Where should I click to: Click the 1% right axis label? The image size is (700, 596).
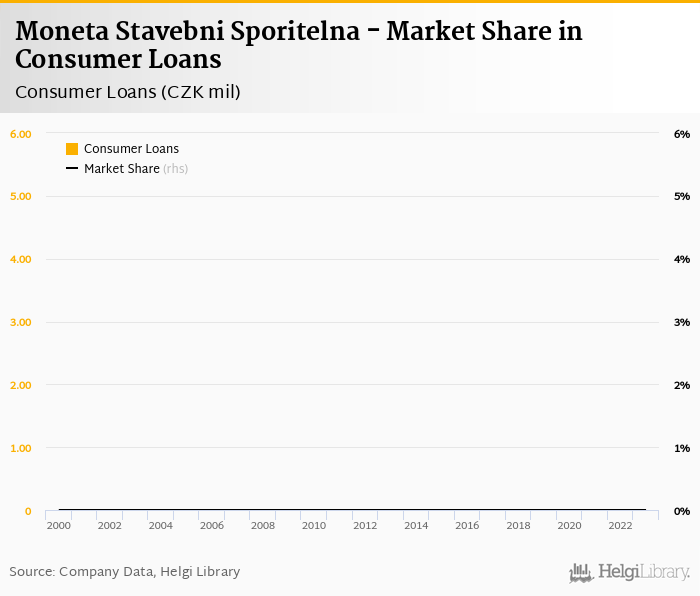(x=682, y=448)
